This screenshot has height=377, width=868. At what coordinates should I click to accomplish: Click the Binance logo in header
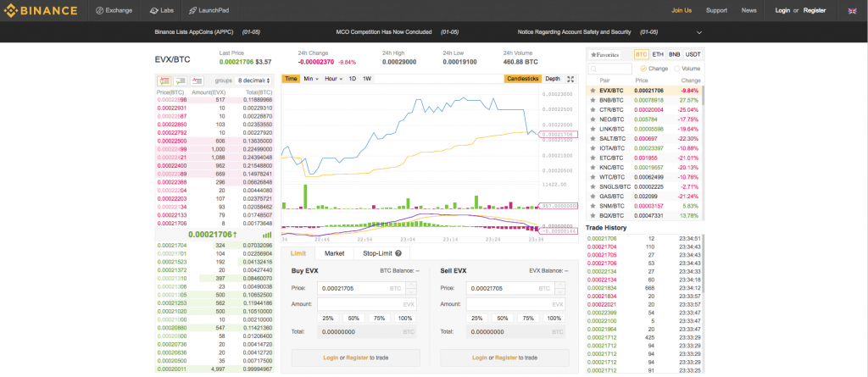coord(42,10)
